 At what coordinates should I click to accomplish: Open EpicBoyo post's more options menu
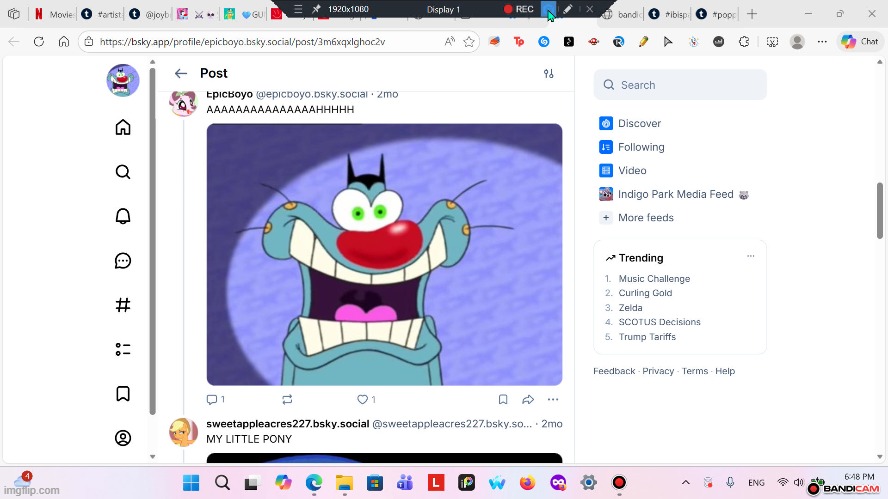pyautogui.click(x=553, y=399)
